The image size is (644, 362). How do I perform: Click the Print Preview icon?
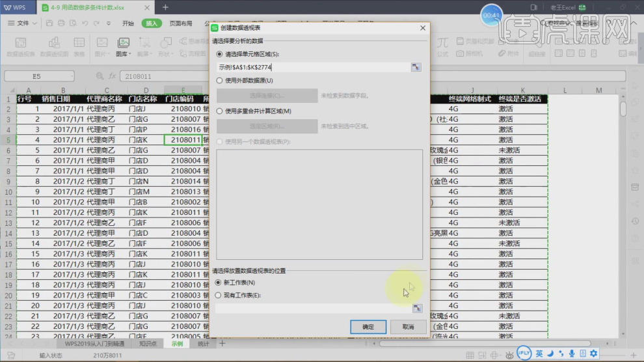click(x=73, y=23)
